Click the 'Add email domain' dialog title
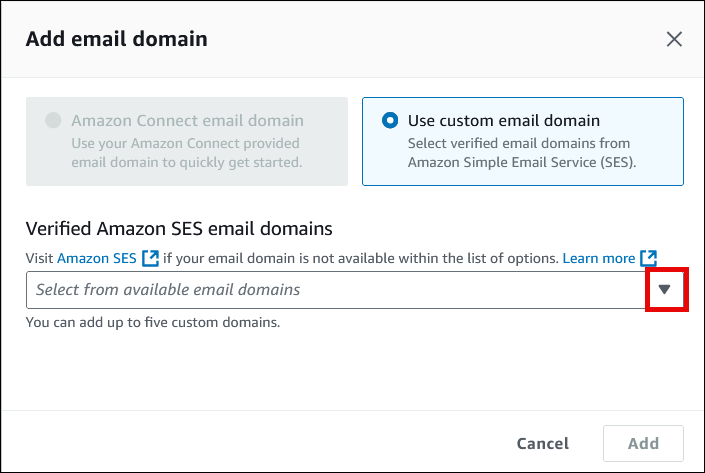 point(116,39)
